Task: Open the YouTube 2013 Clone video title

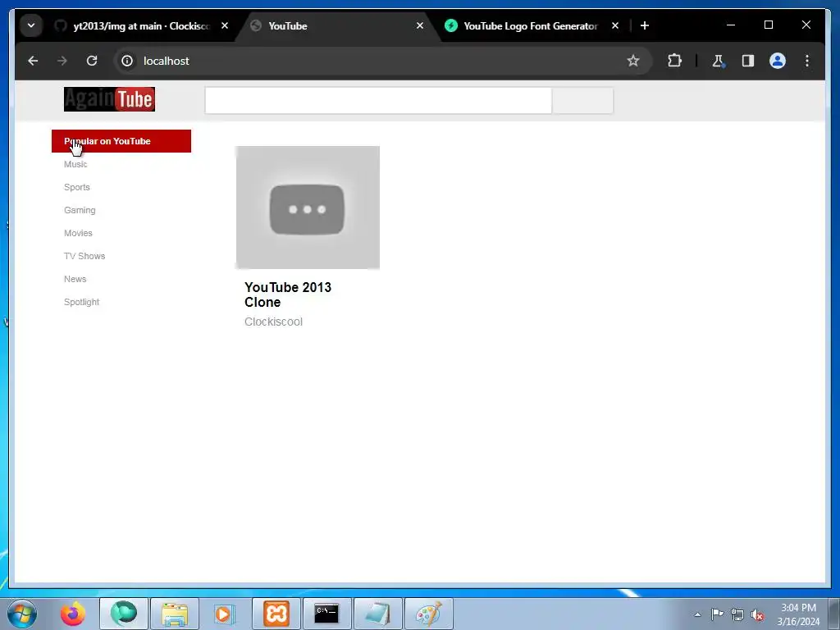Action: point(288,294)
